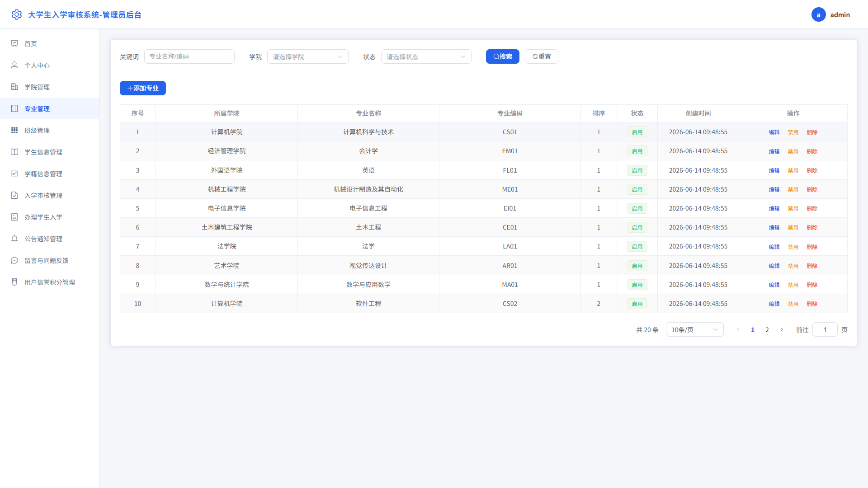Go to previous page arrow
Viewport: 868px width, 488px height.
(738, 329)
